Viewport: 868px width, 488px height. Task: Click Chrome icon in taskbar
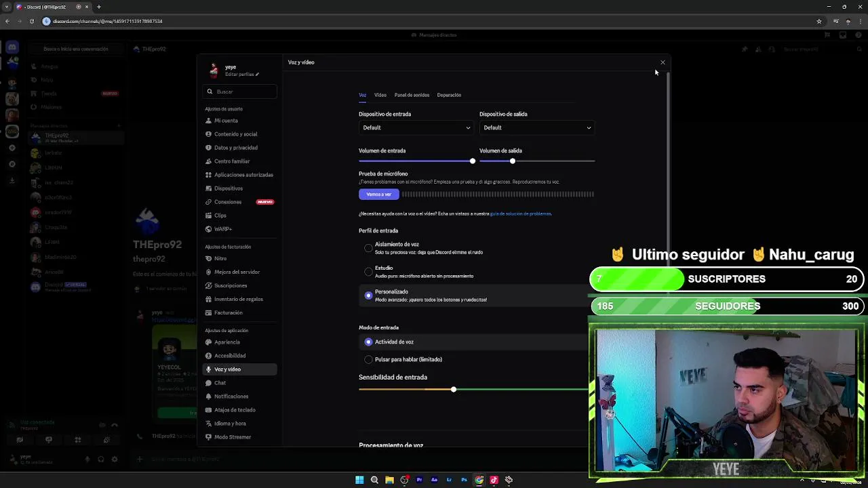click(479, 480)
